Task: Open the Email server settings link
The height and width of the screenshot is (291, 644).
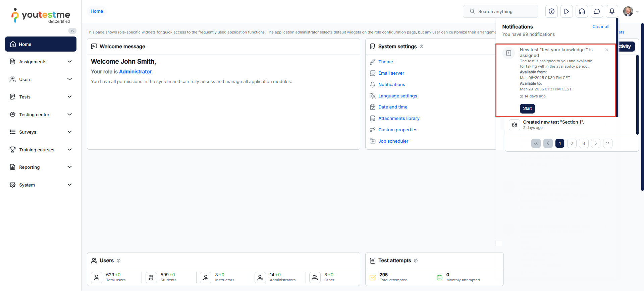Action: coord(391,73)
